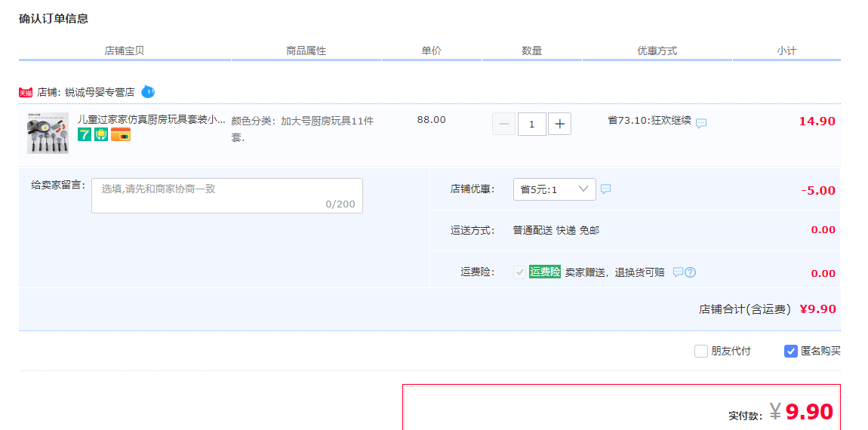Screen dimensions: 868x430
Task: Click info bubble beside 省73.10:狂欢继续
Action: point(701,124)
